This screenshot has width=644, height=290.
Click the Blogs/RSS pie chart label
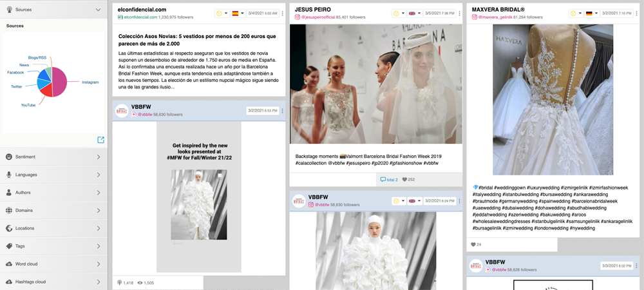pos(37,57)
